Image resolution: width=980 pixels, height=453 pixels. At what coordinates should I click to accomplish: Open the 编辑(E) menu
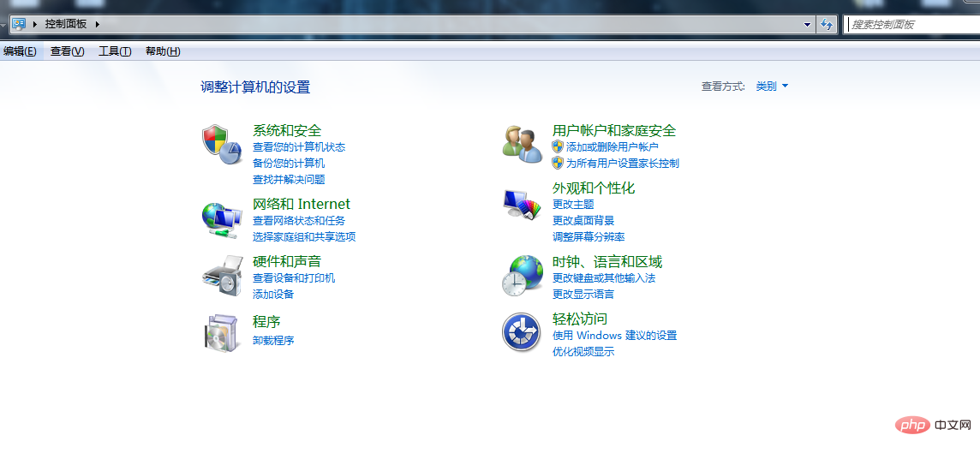[x=20, y=51]
